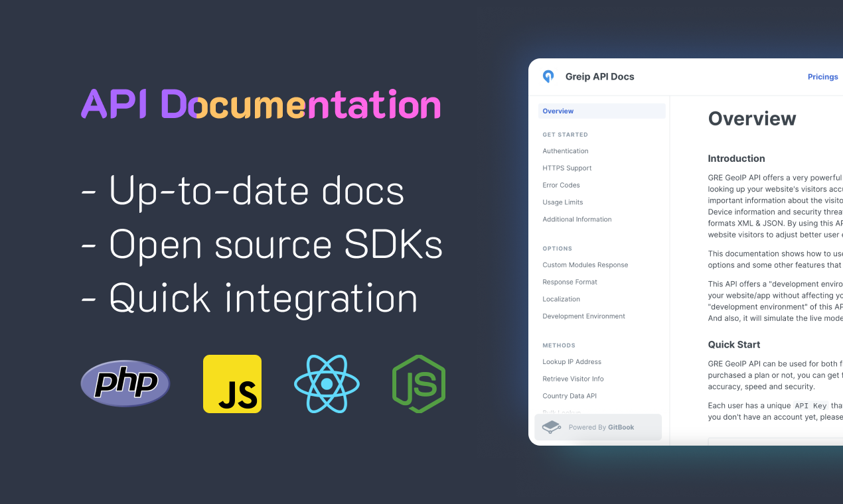Click the Introduction section heading

[x=736, y=158]
